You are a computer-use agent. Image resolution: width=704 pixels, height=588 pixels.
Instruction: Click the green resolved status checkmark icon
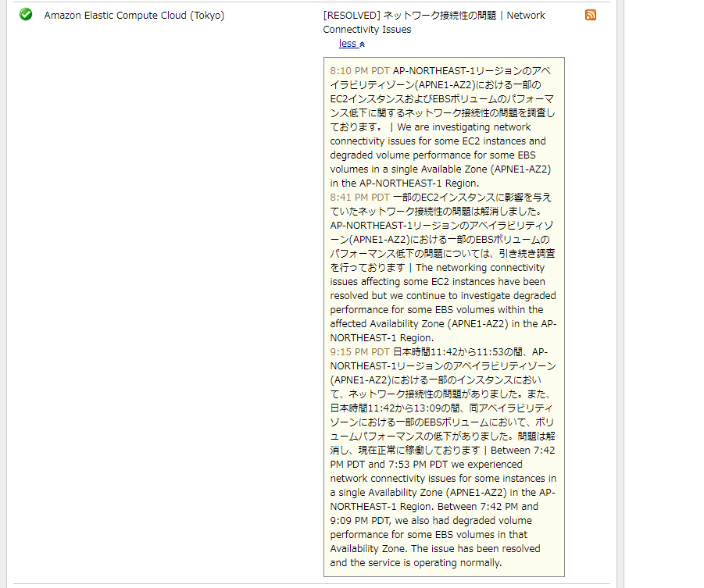(x=26, y=15)
